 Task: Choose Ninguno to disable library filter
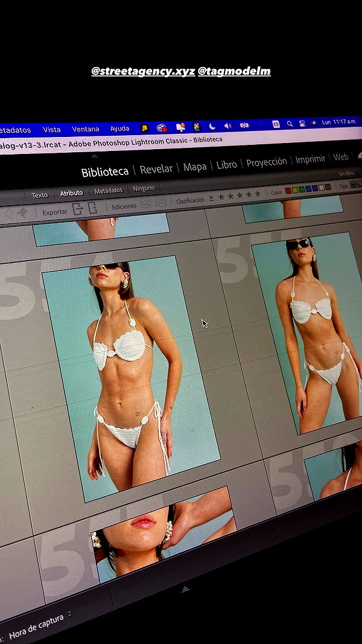tap(144, 188)
